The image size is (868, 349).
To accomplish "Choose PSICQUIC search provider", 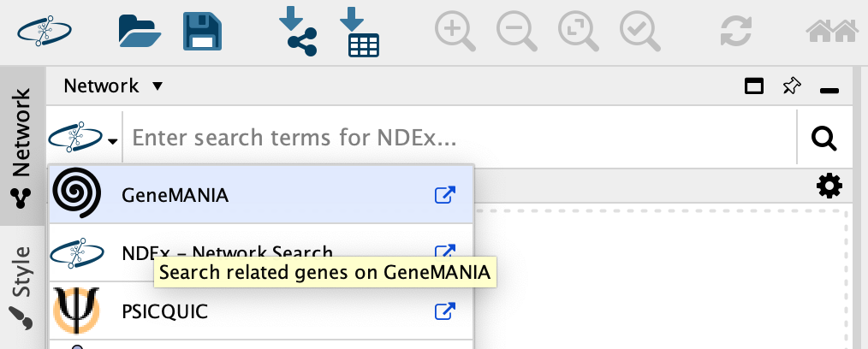I will 164,311.
